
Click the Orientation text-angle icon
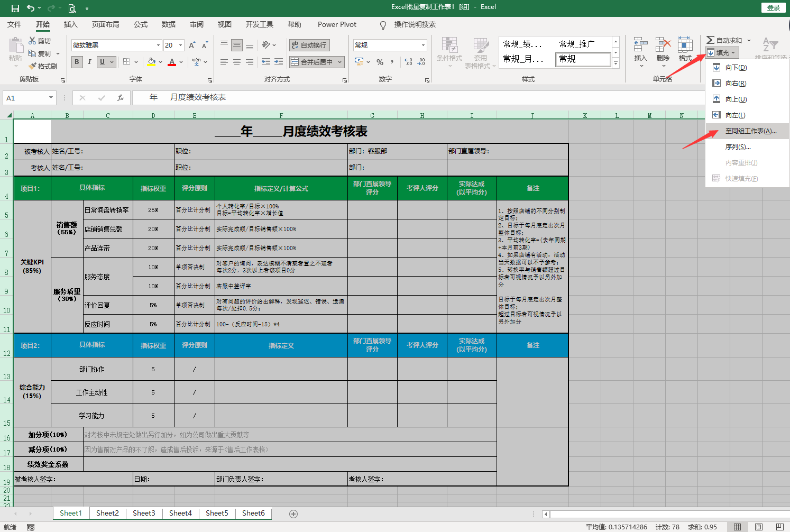pos(267,45)
